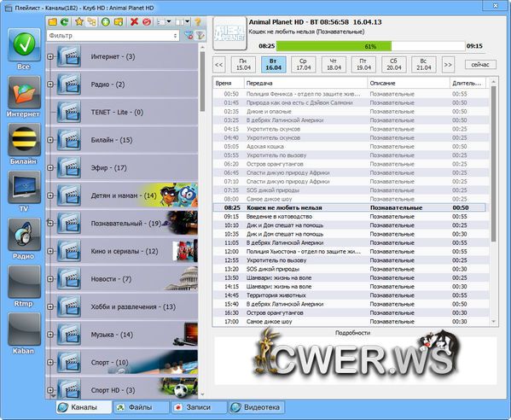Click the red X delete icon
The width and height of the screenshot is (511, 420).
tap(134, 22)
